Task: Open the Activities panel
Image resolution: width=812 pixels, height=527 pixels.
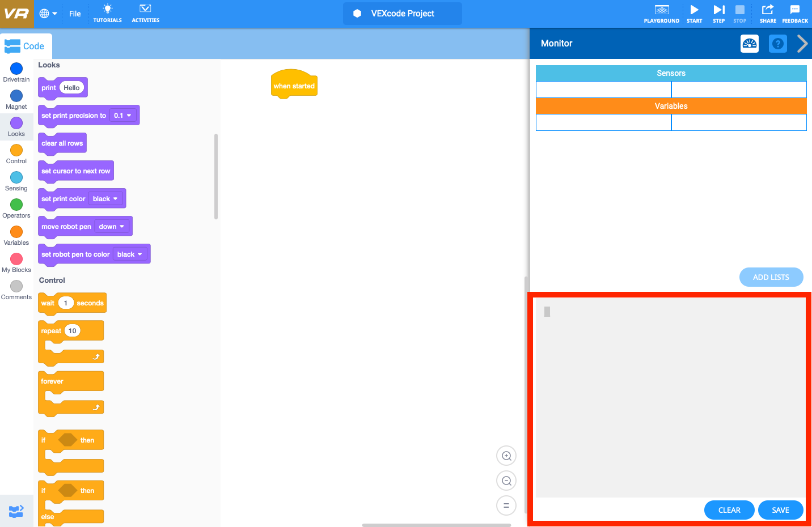Action: [145, 13]
